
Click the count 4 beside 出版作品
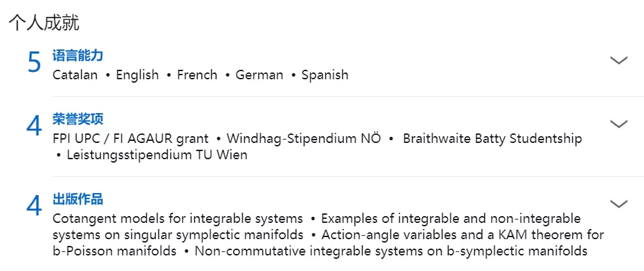pyautogui.click(x=34, y=206)
